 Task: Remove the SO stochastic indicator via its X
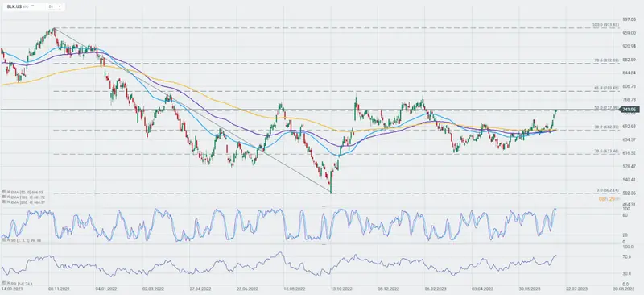point(8,239)
